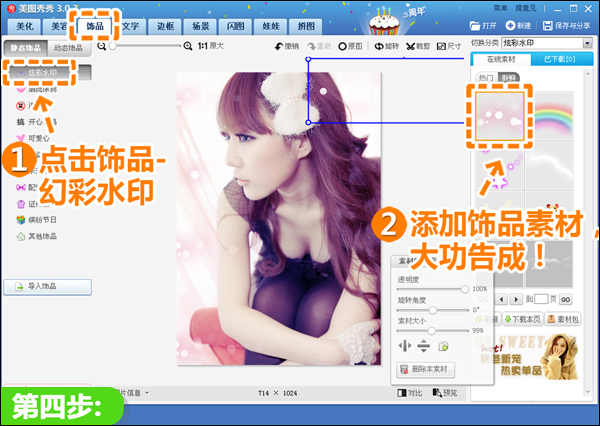This screenshot has height=426, width=600.
Task: Click the duplicate material icon
Action: coord(443,346)
